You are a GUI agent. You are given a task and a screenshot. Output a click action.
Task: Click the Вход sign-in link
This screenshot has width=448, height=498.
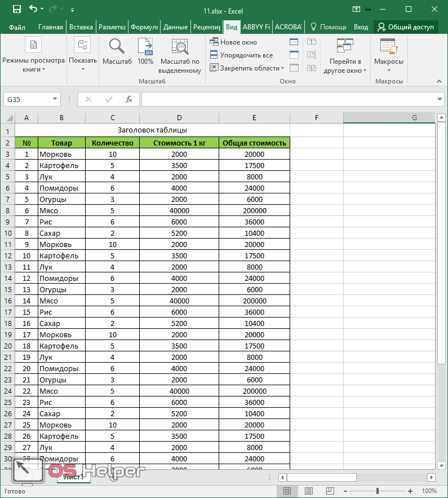(361, 27)
